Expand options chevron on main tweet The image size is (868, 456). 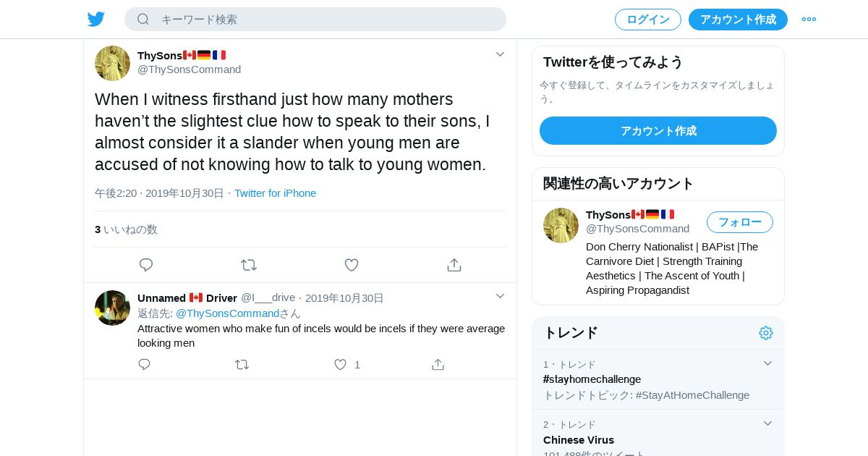coord(500,54)
